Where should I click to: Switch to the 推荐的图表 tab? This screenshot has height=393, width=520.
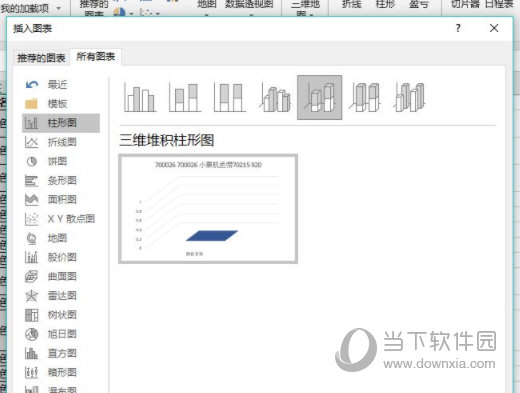coord(41,58)
